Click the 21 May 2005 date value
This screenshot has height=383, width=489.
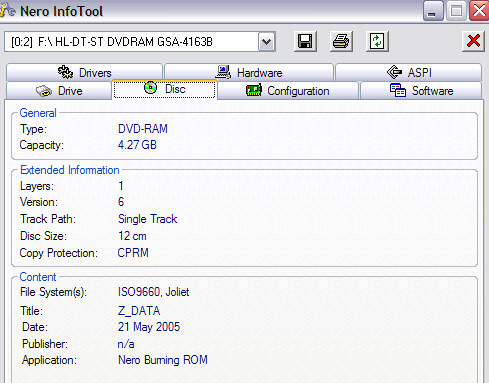coord(149,327)
